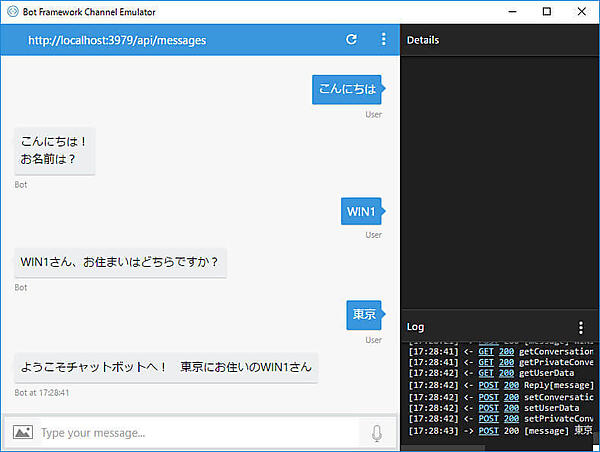The height and width of the screenshot is (452, 600).
Task: Click 200 link on getUserData log row
Action: [x=506, y=373]
